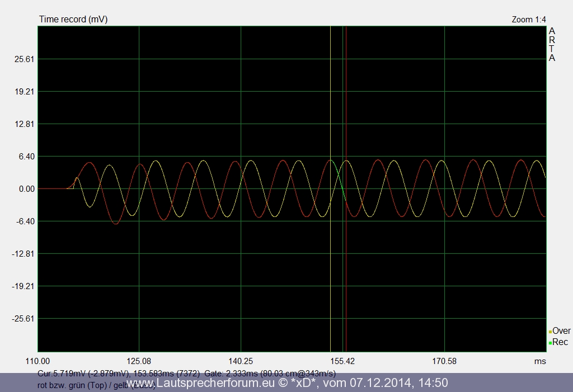Click the ms unit label
Screen dimensions: 573x392
539,361
